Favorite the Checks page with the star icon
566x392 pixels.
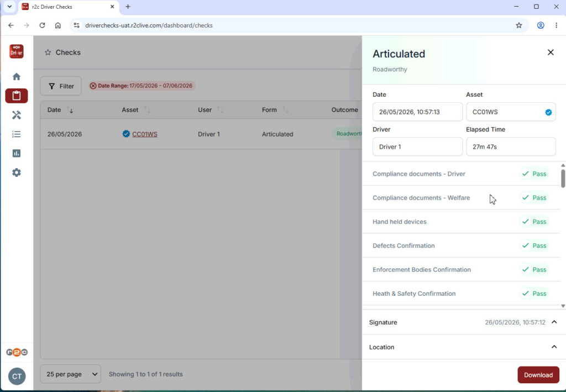pyautogui.click(x=48, y=53)
